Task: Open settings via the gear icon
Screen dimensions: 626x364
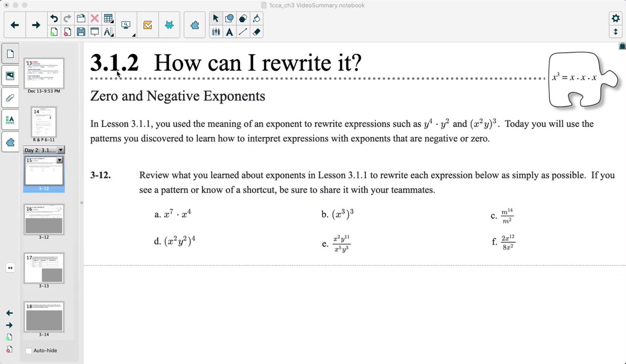Action: 615,18
